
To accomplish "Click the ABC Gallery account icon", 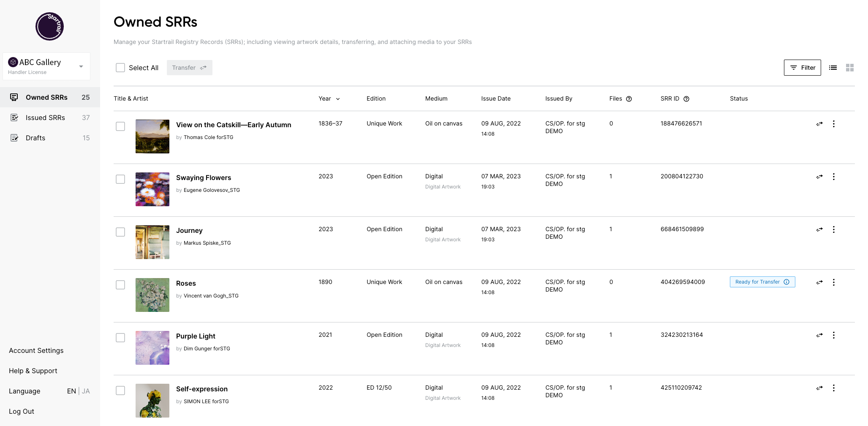I will click(13, 62).
